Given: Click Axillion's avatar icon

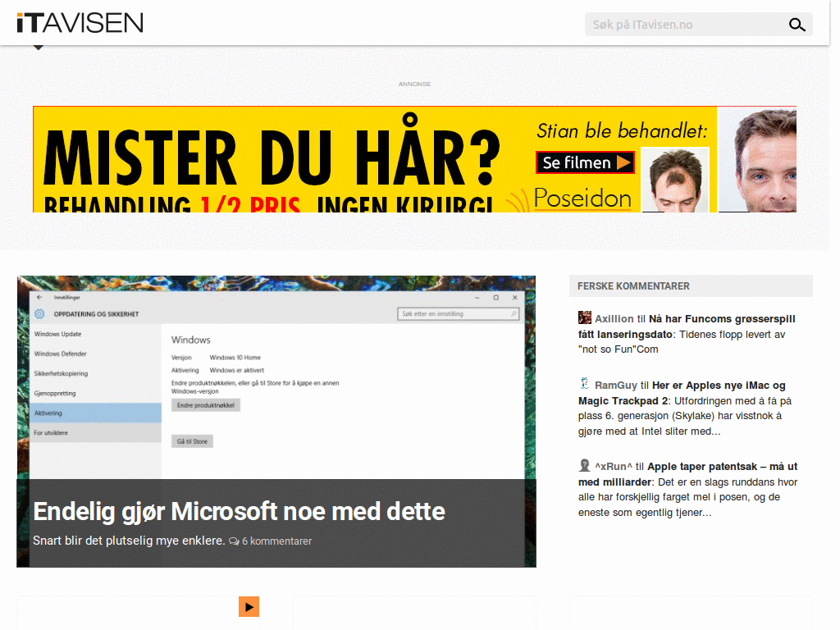Looking at the screenshot, I should click(x=584, y=317).
